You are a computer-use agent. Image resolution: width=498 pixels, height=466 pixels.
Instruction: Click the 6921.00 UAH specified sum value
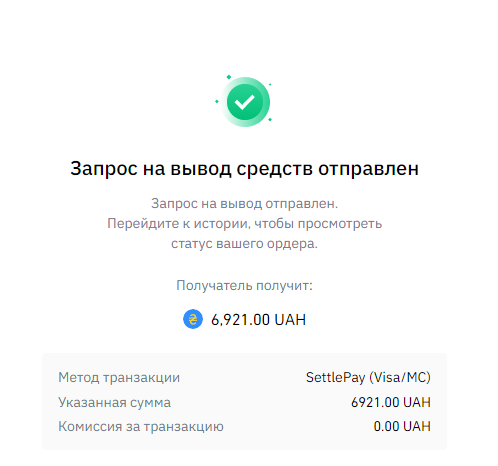391,402
